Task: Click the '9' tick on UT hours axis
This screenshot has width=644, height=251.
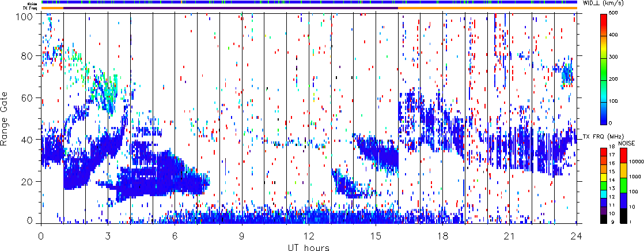Action: tap(242, 236)
